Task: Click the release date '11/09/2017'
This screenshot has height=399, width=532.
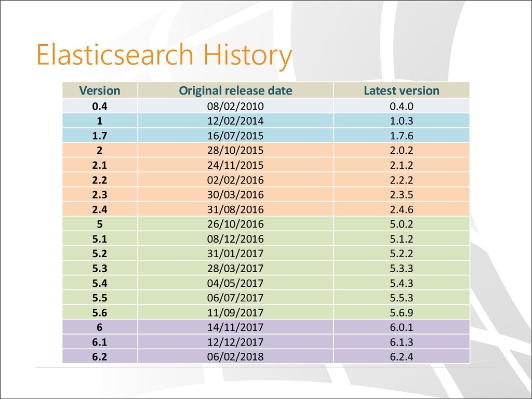Action: tap(235, 313)
